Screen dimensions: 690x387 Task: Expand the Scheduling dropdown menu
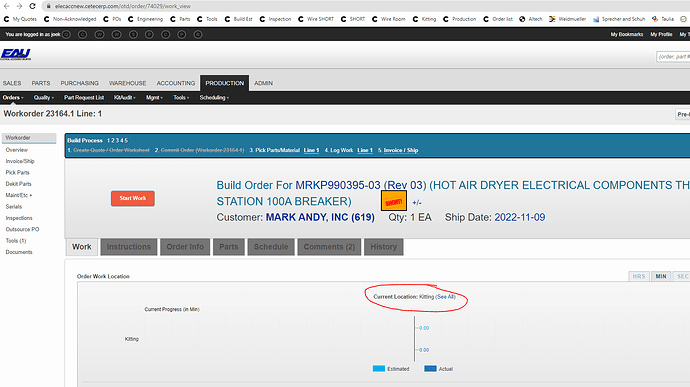[214, 98]
